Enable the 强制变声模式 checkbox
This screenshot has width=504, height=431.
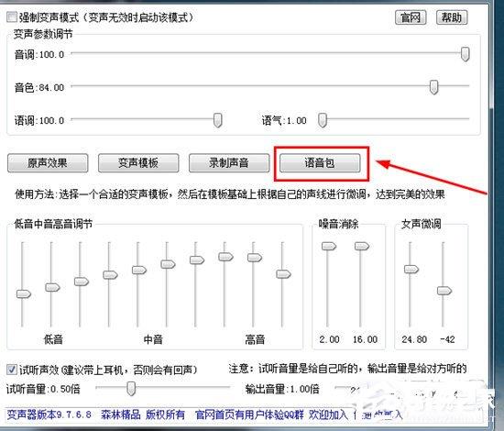12,17
